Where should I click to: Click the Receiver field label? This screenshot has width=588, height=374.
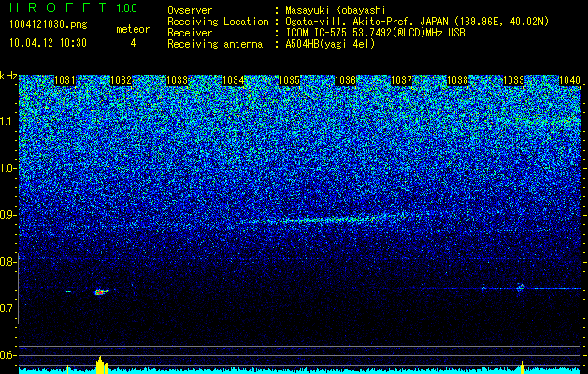(x=190, y=33)
